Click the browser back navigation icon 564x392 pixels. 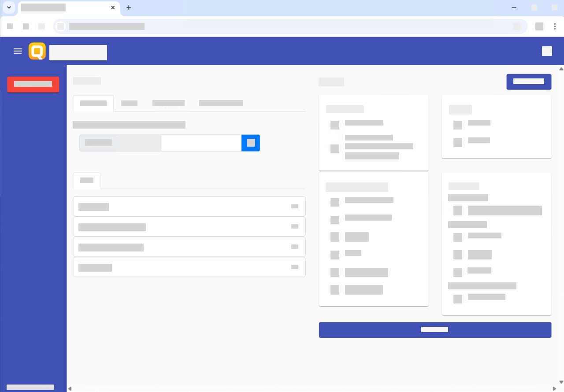[x=10, y=26]
